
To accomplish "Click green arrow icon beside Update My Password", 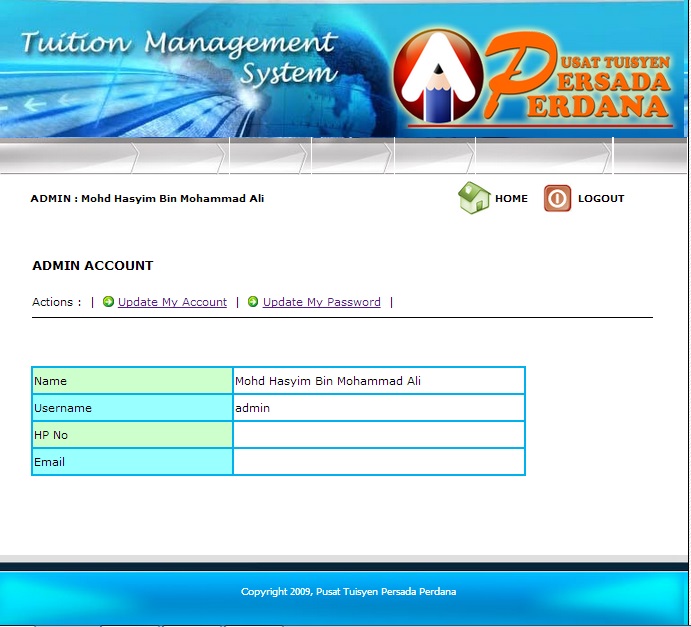I will pyautogui.click(x=253, y=302).
